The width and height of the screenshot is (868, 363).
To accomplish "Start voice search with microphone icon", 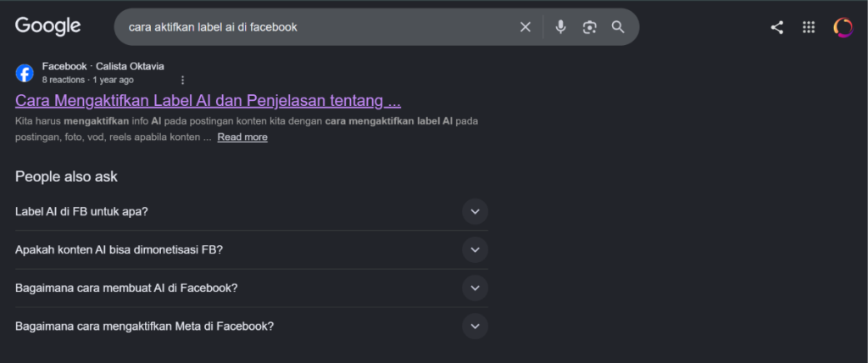I will coord(561,26).
